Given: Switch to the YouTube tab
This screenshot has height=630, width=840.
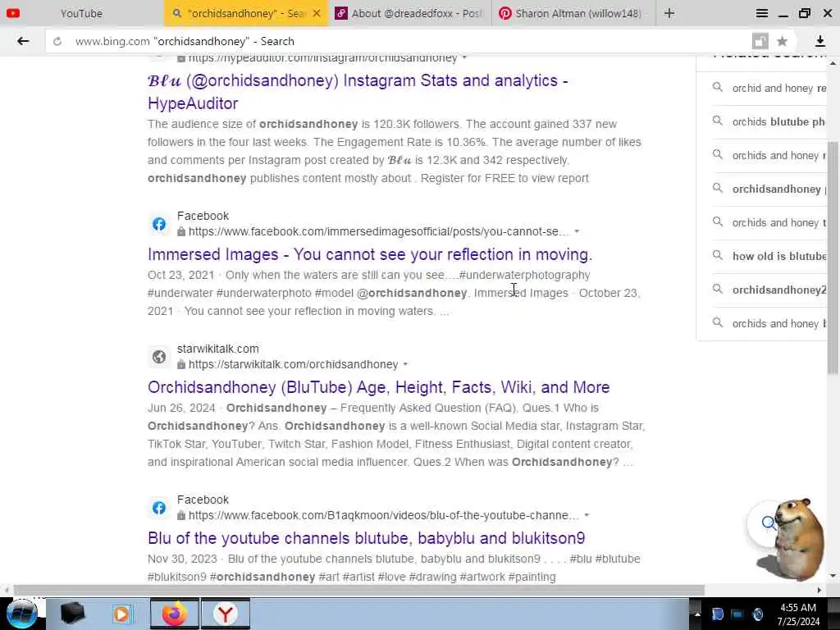Looking at the screenshot, I should (81, 13).
